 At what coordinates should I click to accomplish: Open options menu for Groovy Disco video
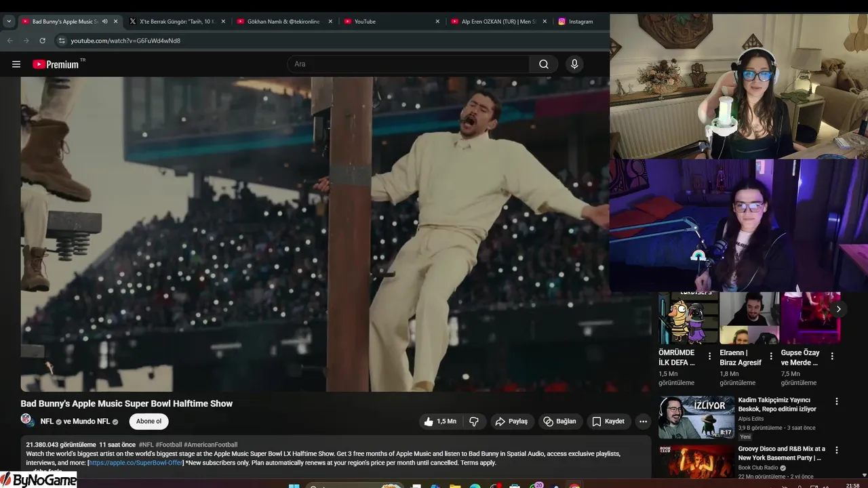pos(837,450)
